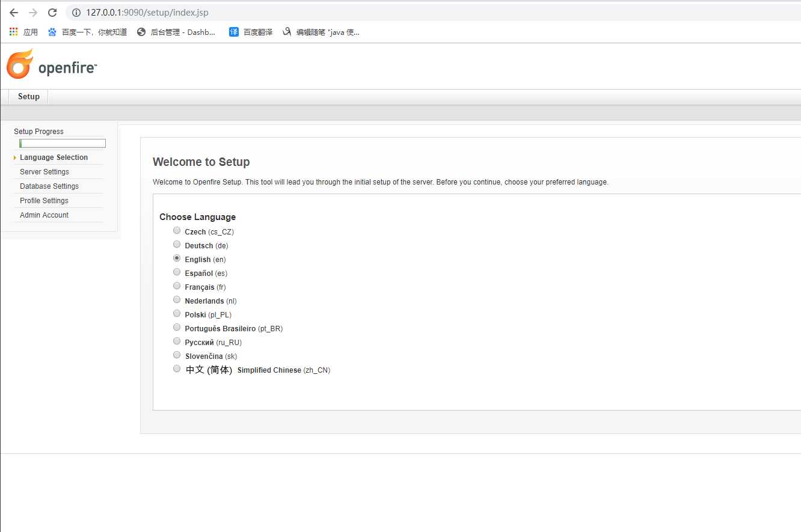Click the Setup Progress bar
801x532 pixels.
tap(63, 143)
